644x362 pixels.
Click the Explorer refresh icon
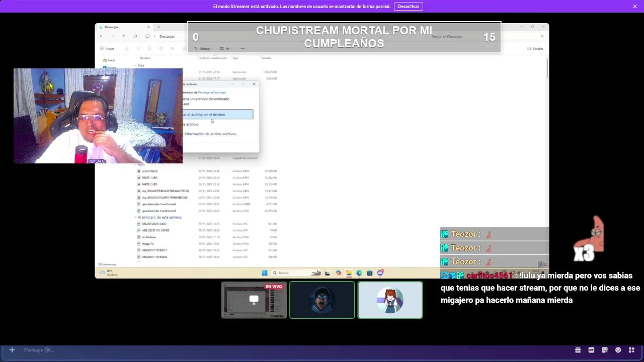point(135,36)
